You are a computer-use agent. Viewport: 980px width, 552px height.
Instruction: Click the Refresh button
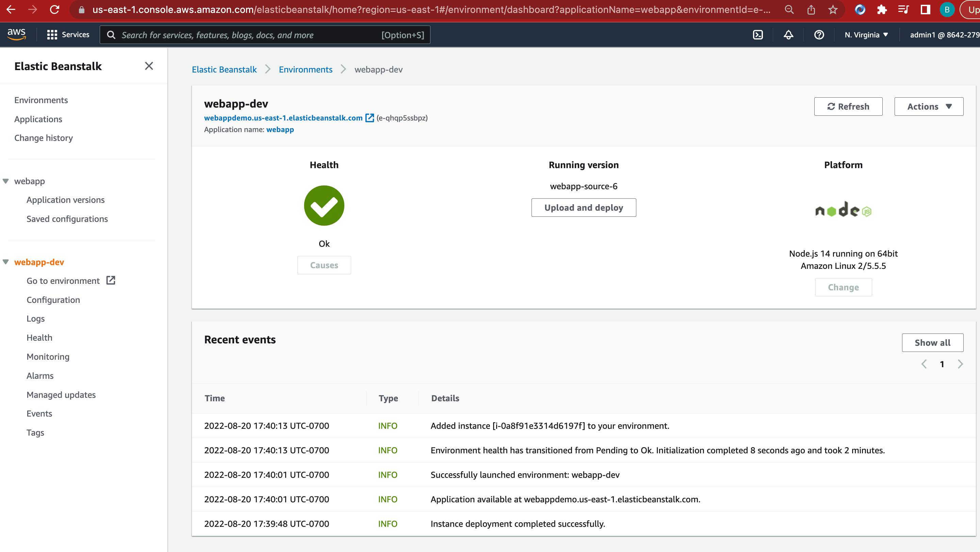848,107
